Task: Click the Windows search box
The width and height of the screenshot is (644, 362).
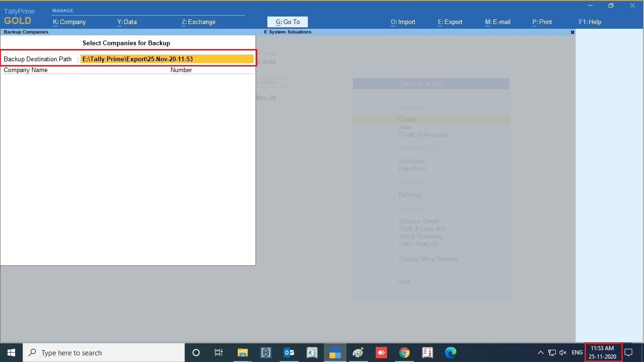Action: point(104,353)
